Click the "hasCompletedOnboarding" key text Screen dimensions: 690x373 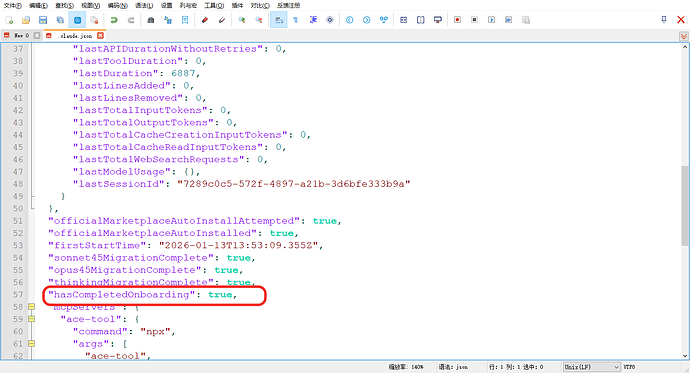(121, 295)
